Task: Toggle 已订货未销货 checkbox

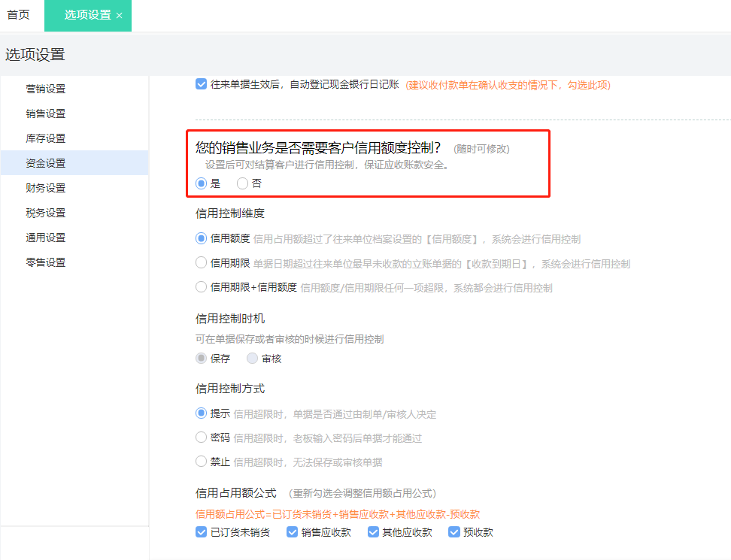Action: tap(201, 532)
